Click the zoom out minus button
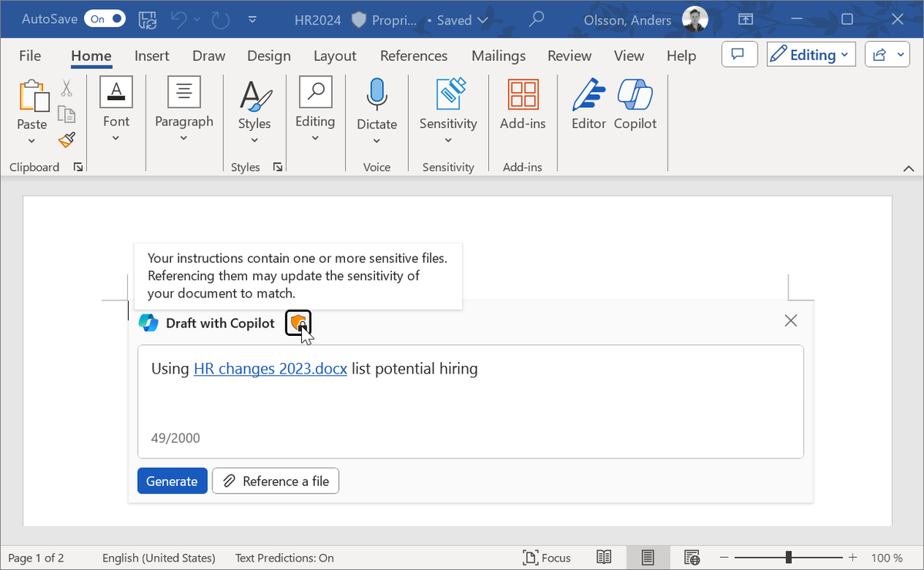The image size is (924, 570). coord(723,557)
